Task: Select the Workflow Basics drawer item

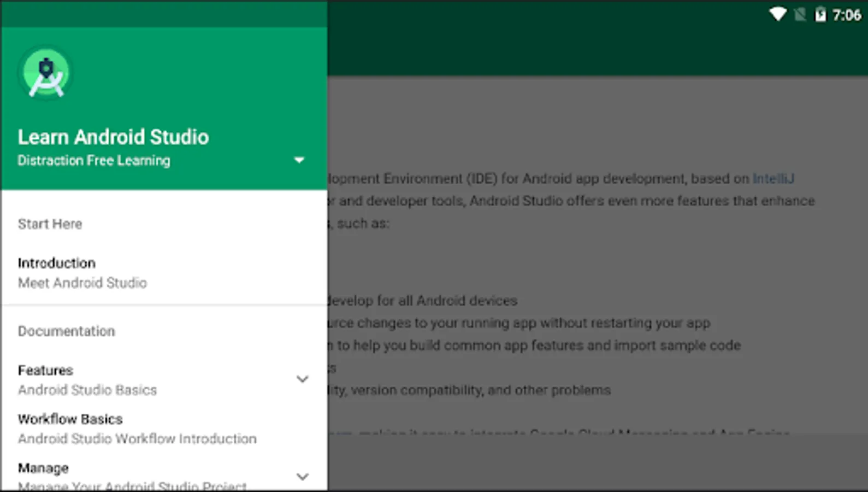Action: pos(164,429)
